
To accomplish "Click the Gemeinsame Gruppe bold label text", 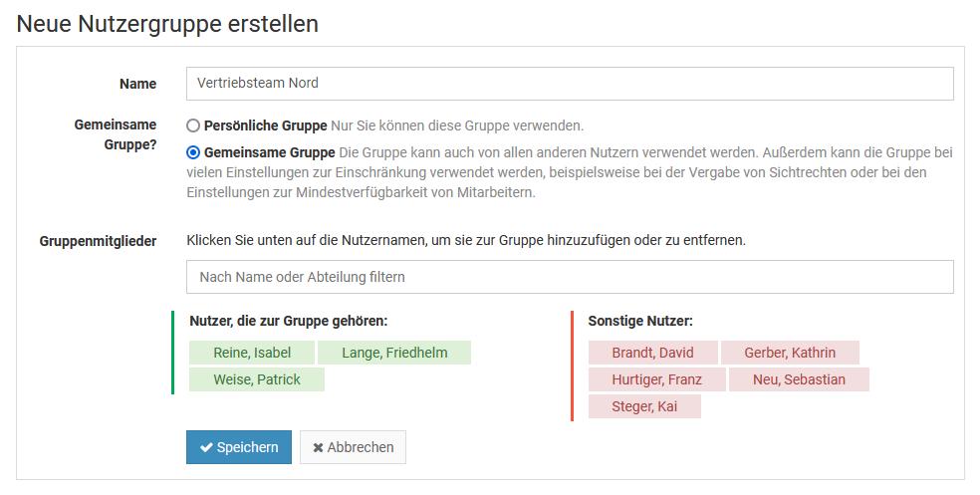I will (269, 153).
